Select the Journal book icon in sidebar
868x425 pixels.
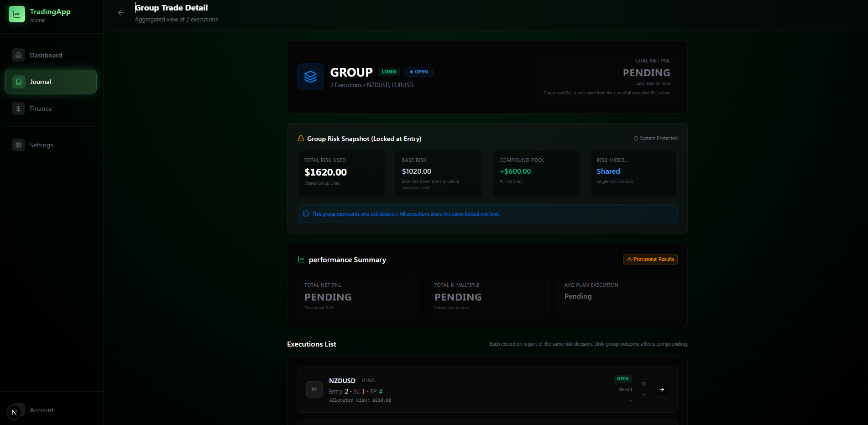(x=18, y=81)
